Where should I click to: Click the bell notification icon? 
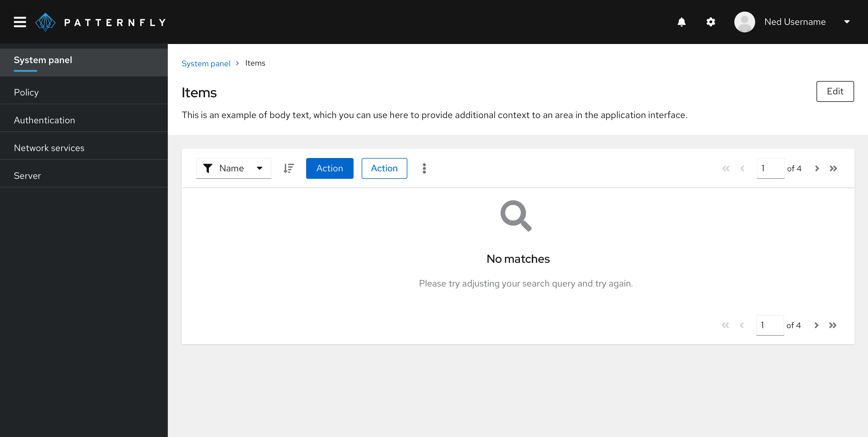click(681, 22)
